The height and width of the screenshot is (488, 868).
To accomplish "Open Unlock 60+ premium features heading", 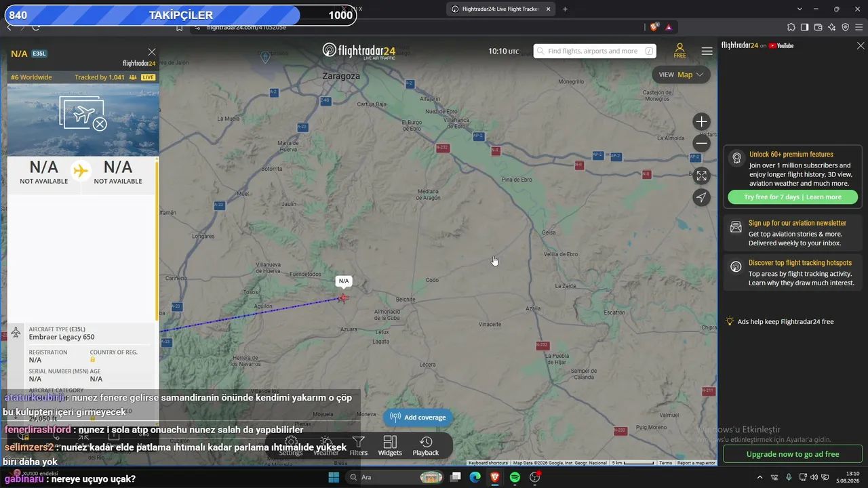I will (x=791, y=155).
